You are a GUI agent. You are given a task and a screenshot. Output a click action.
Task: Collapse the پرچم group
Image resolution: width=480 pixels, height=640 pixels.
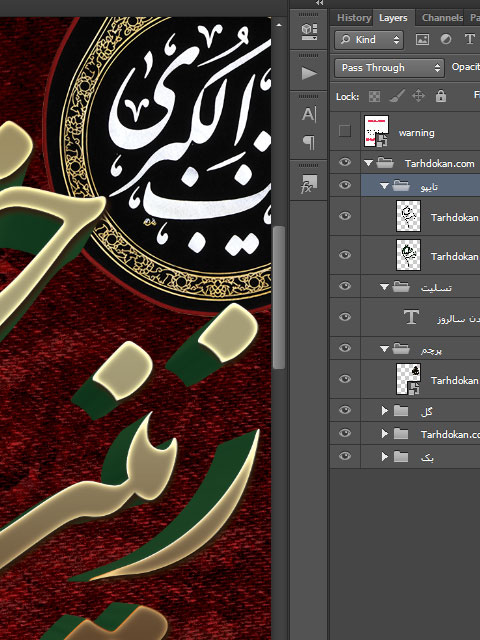click(384, 349)
